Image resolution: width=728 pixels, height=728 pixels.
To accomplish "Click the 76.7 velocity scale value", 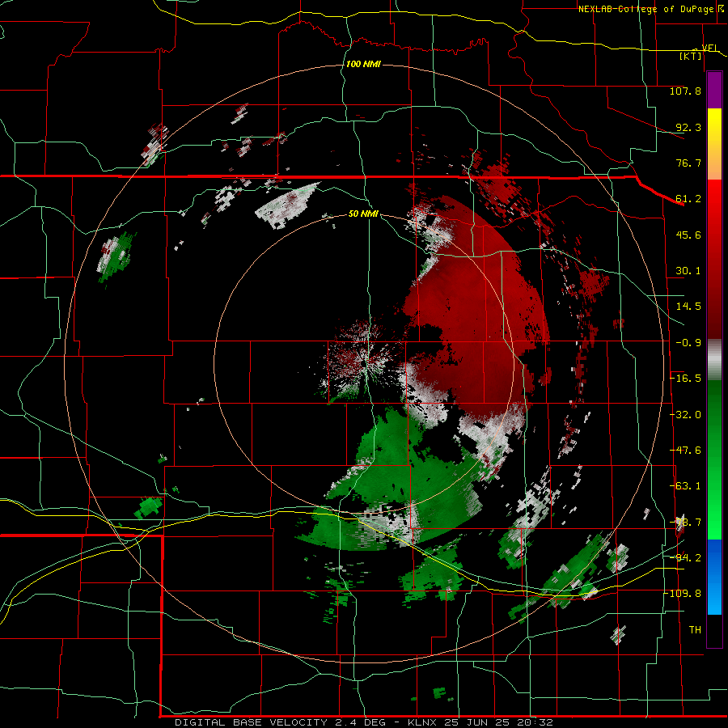I will tap(688, 163).
